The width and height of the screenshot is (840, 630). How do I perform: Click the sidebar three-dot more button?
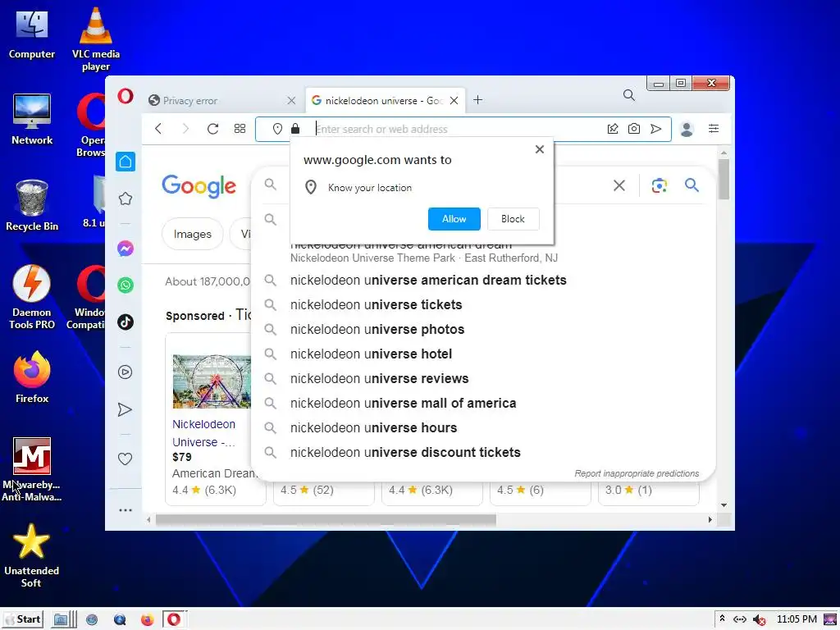(x=126, y=510)
